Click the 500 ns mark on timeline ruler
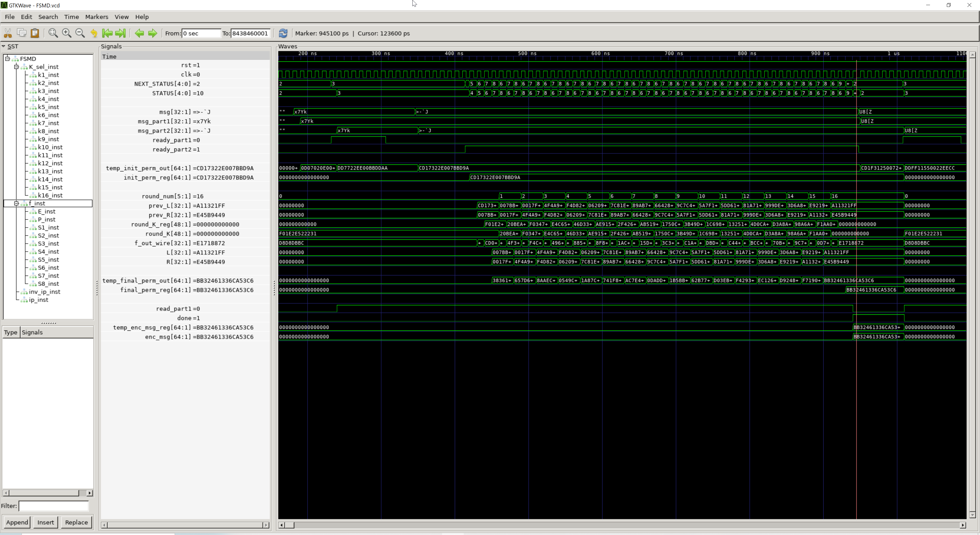Screen dimensions: 980x535 click(x=527, y=54)
